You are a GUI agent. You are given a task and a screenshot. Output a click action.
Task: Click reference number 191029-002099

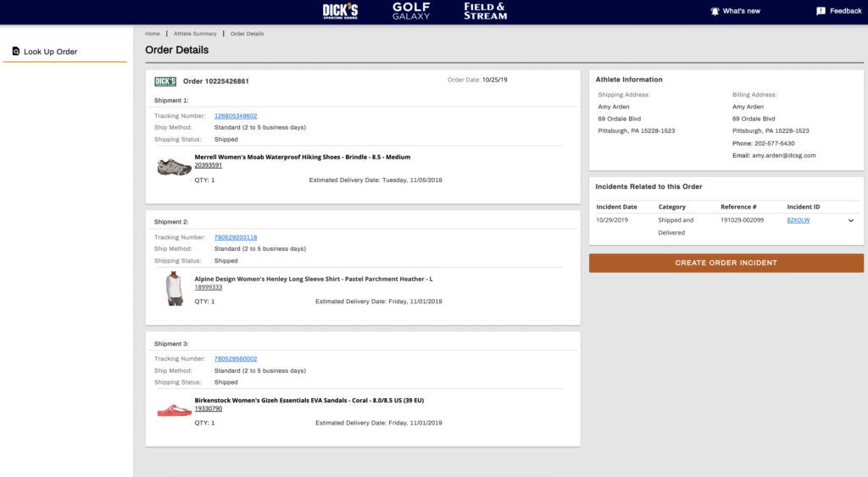click(742, 219)
